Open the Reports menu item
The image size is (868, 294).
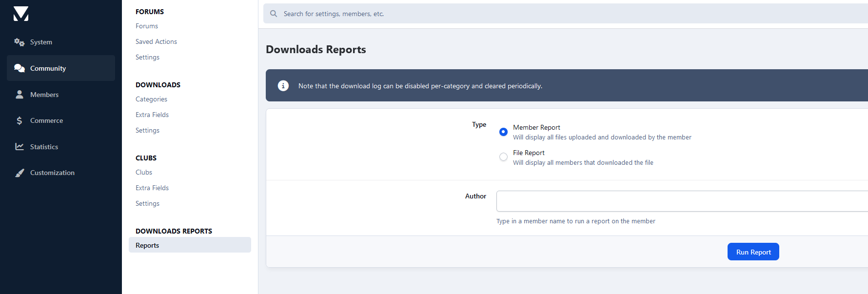point(147,245)
